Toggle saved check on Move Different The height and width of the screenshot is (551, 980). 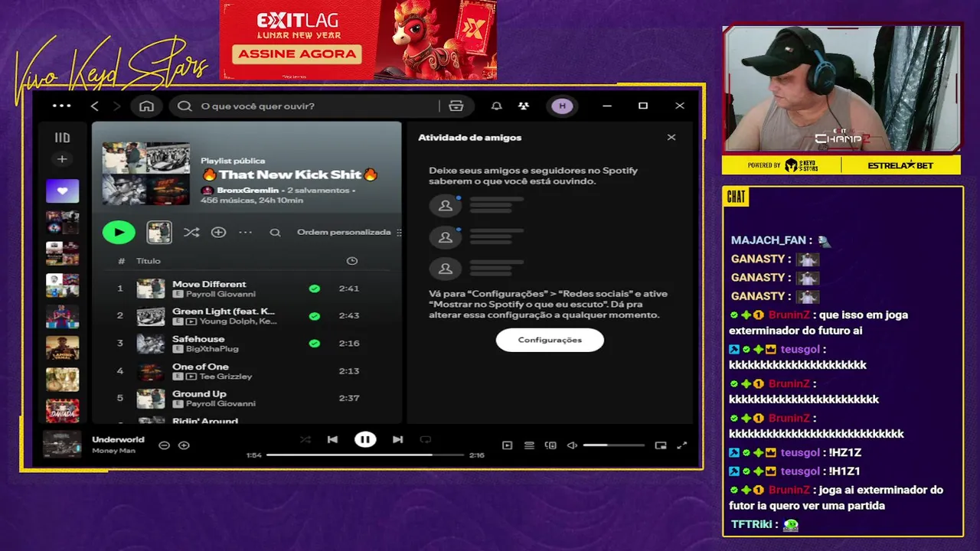tap(314, 289)
